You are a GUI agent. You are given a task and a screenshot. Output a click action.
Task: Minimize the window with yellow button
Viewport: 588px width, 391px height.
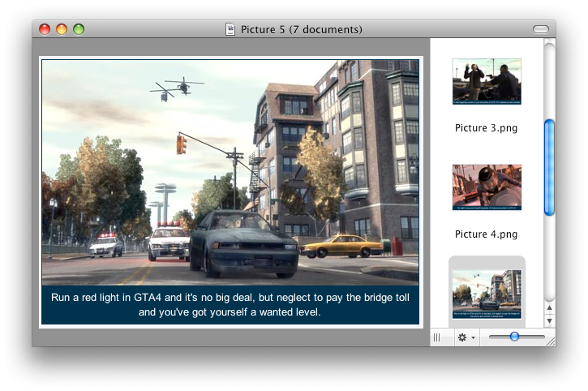(62, 29)
